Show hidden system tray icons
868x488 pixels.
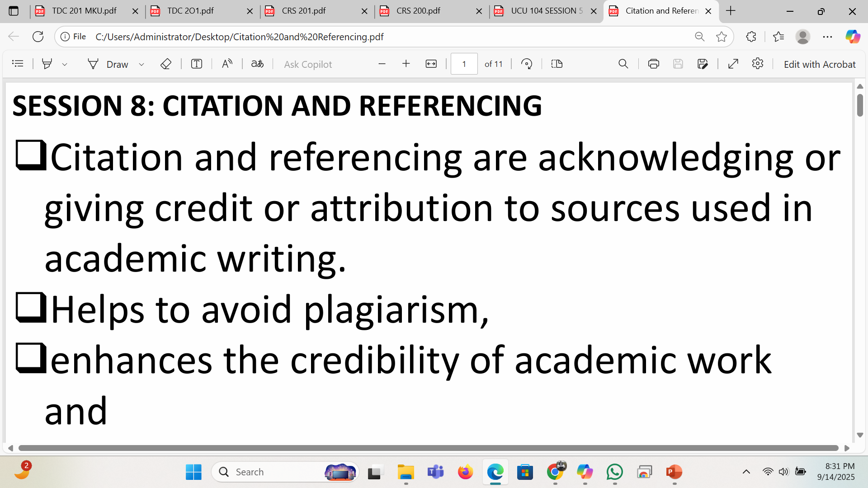tap(746, 472)
